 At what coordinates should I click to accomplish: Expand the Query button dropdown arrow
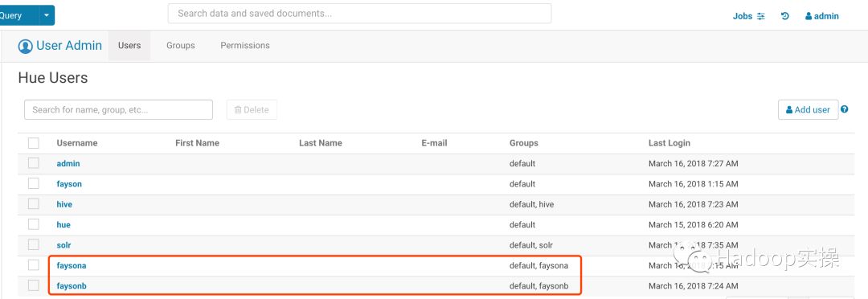click(47, 15)
